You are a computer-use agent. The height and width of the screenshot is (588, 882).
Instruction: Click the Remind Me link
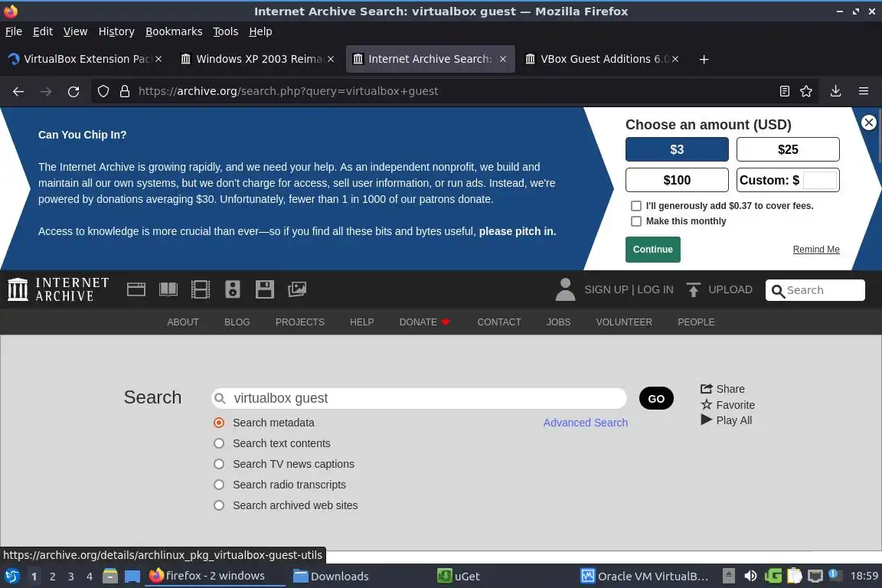(x=815, y=250)
